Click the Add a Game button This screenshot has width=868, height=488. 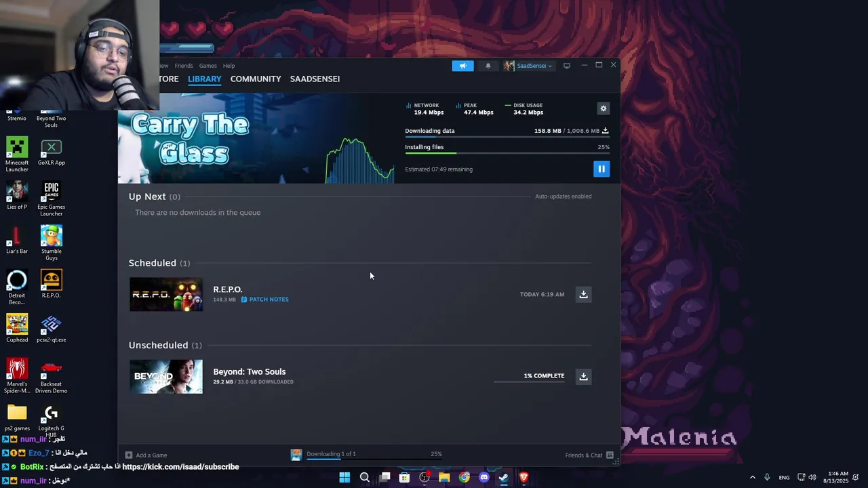(x=146, y=455)
